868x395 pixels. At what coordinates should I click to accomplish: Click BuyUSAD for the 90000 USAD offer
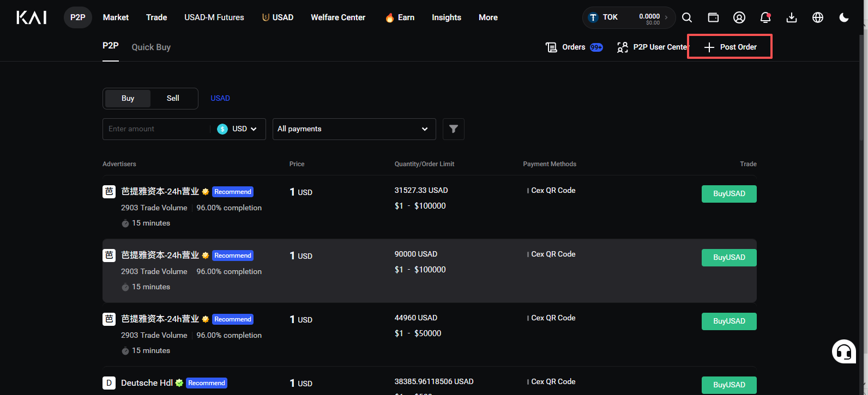coord(729,257)
